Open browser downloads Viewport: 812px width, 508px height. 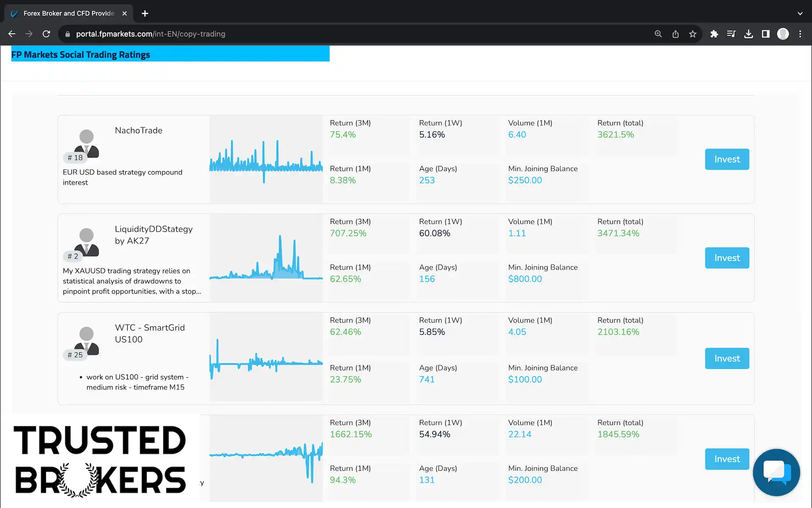pos(749,34)
